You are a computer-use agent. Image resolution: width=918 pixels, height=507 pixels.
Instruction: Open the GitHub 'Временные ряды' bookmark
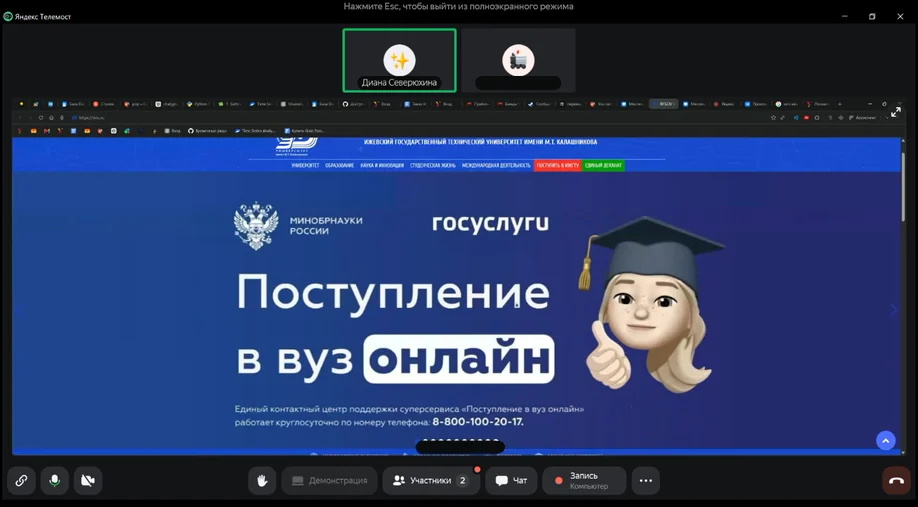coord(206,131)
